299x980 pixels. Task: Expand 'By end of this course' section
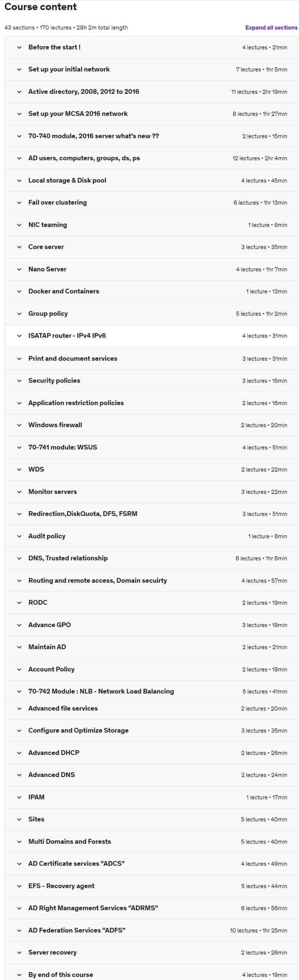(x=60, y=975)
